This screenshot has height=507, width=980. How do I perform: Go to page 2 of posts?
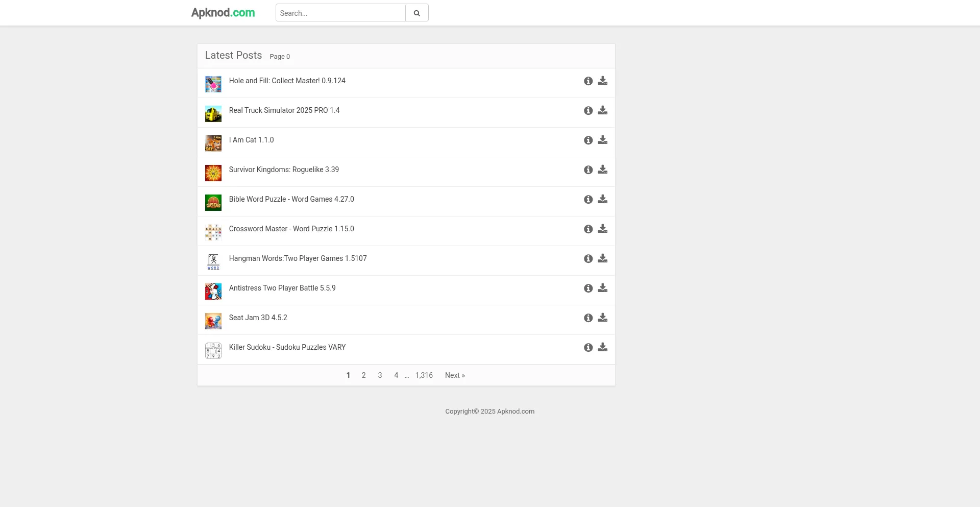pos(363,375)
